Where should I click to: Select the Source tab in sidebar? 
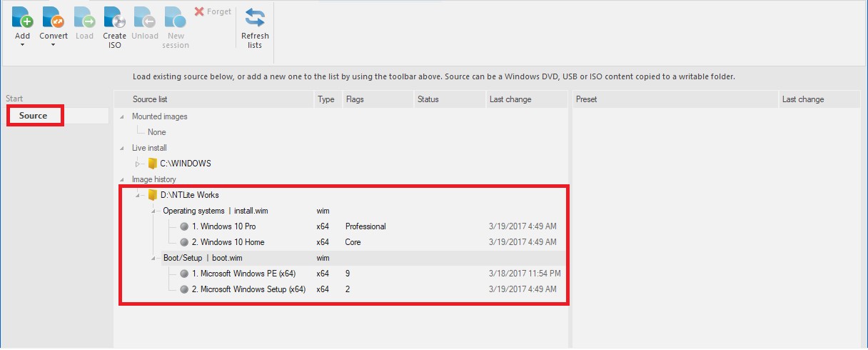click(34, 116)
